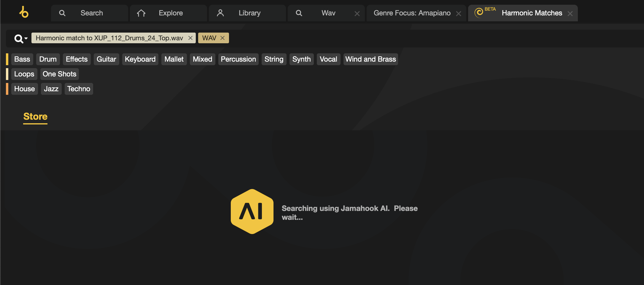Filter by House genre
644x285 pixels.
coord(25,89)
